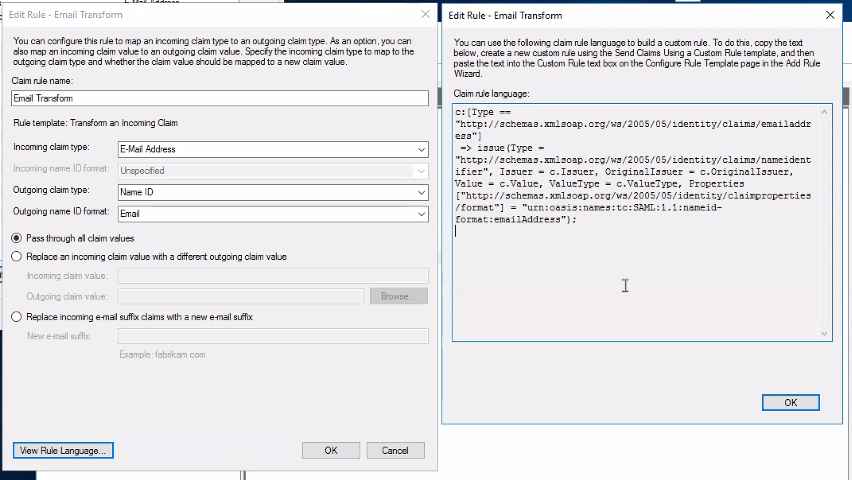Click the rule language scrollbar up arrow
The height and width of the screenshot is (480, 852).
coord(825,110)
